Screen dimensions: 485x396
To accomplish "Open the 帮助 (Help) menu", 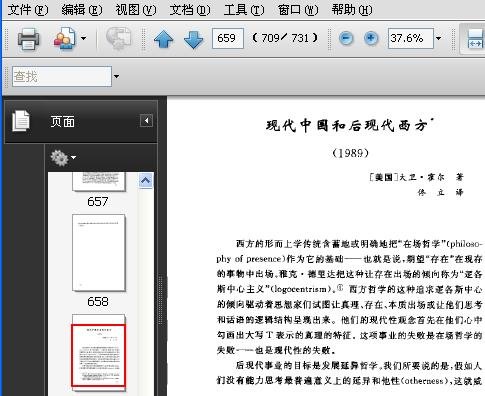I will pos(352,10).
